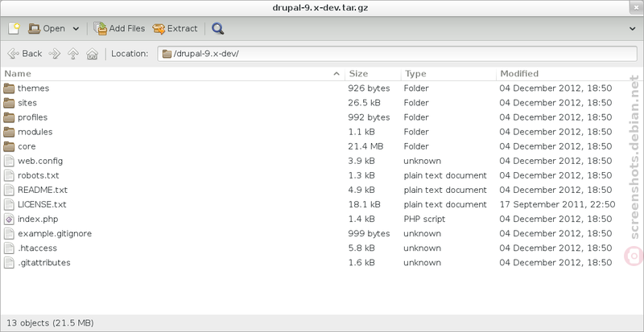Image resolution: width=644 pixels, height=332 pixels.
Task: Go Back to previous location
Action: (25, 53)
